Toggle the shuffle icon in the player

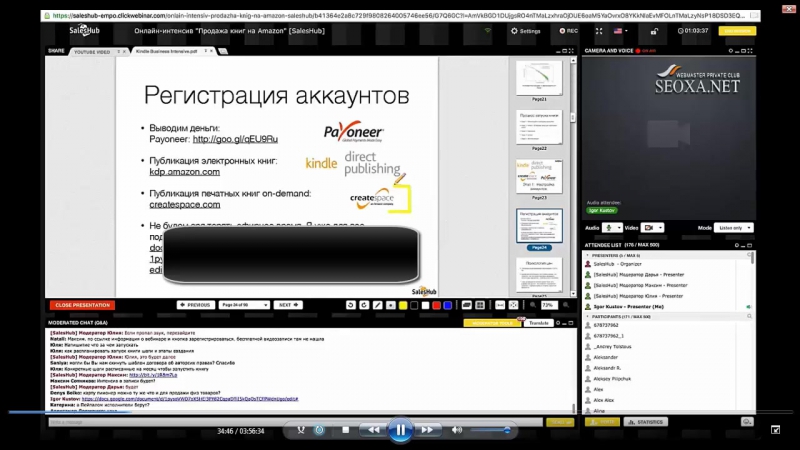click(x=301, y=430)
